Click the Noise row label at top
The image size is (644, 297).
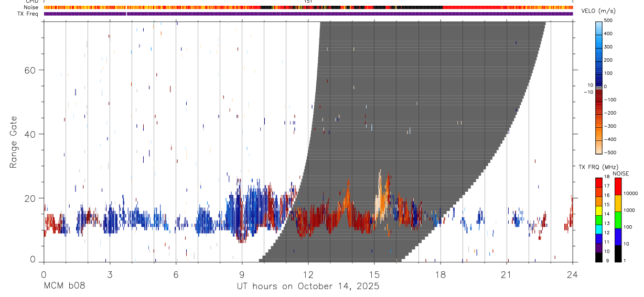pos(31,7)
